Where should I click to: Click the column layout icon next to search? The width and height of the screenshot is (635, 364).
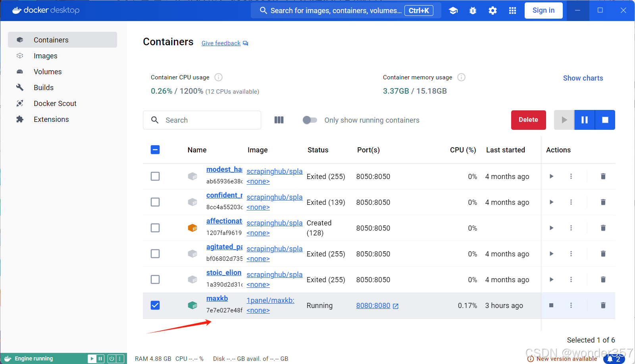click(279, 120)
